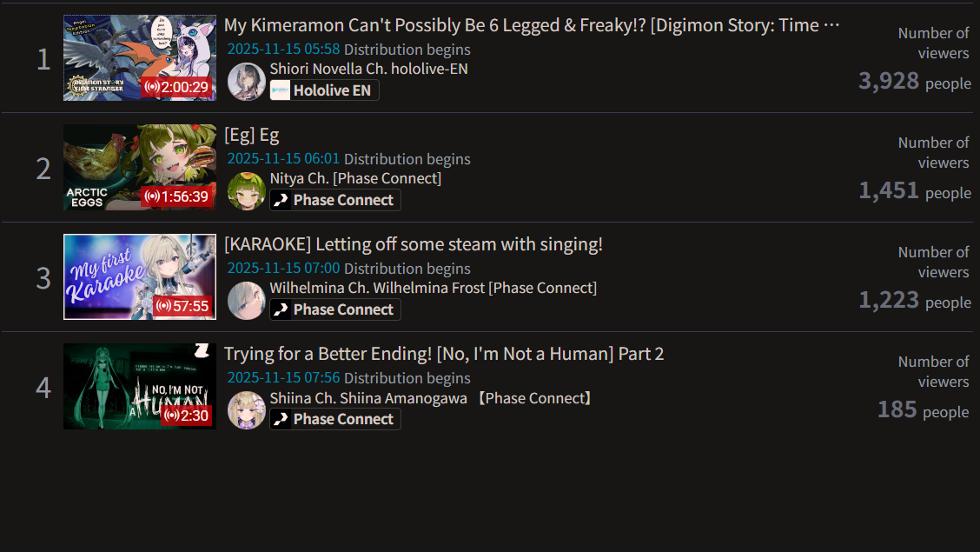Open Nitya's green-haired channel avatar
The width and height of the screenshot is (980, 552).
pos(246,190)
